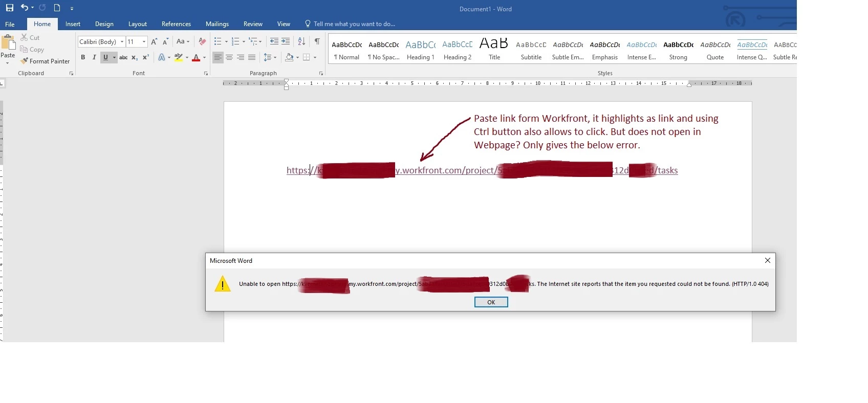Apply yellow text highlight color
The height and width of the screenshot is (403, 868).
(178, 57)
